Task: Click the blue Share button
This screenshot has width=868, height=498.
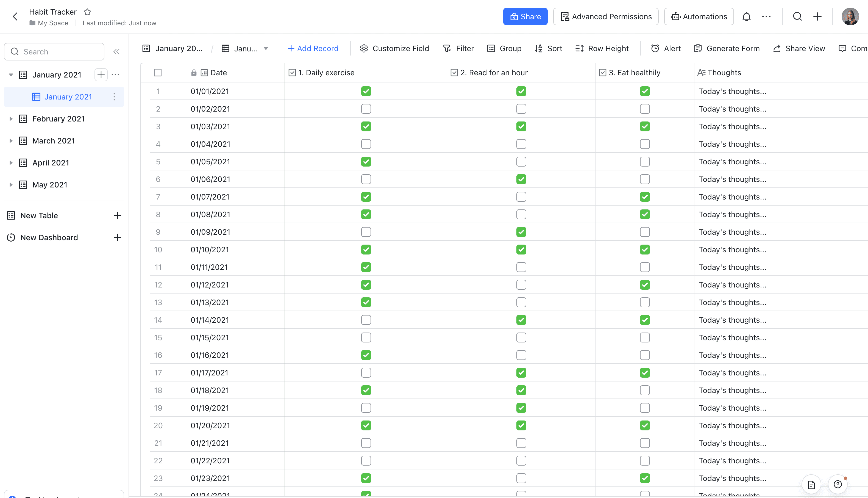Action: (525, 16)
